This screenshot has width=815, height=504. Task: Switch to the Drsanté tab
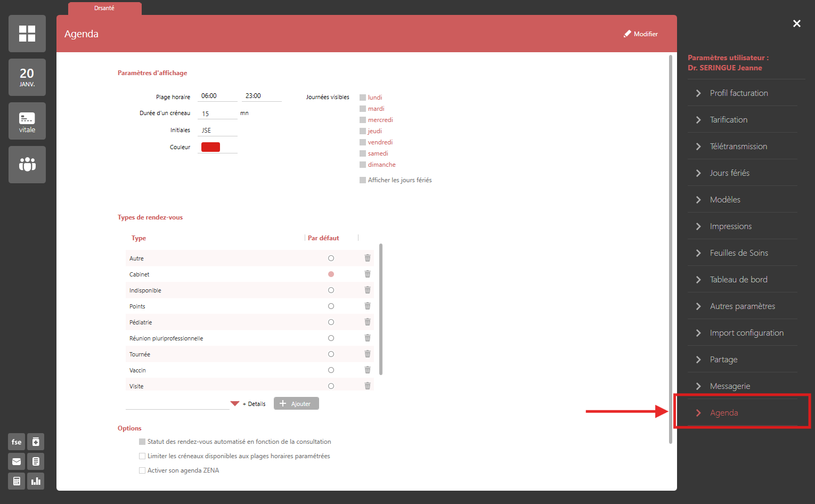(104, 9)
